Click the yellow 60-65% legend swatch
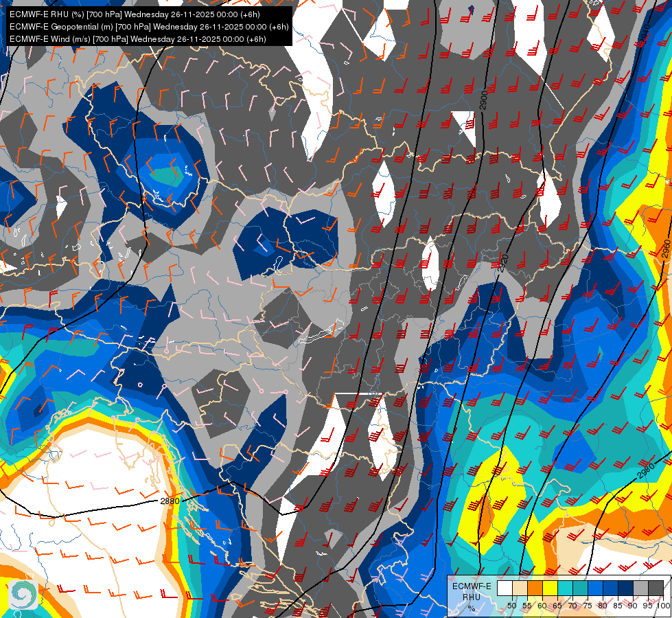 click(551, 588)
